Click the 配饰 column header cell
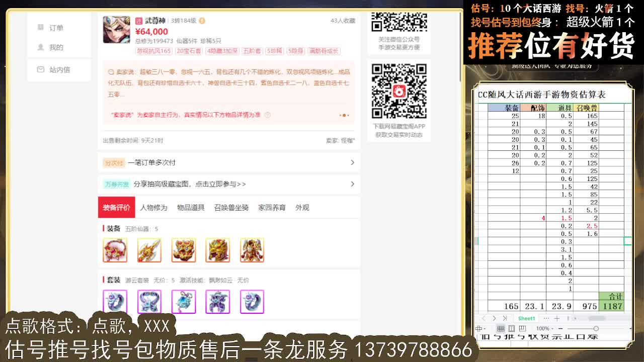The width and height of the screenshot is (644, 362). pos(533,108)
